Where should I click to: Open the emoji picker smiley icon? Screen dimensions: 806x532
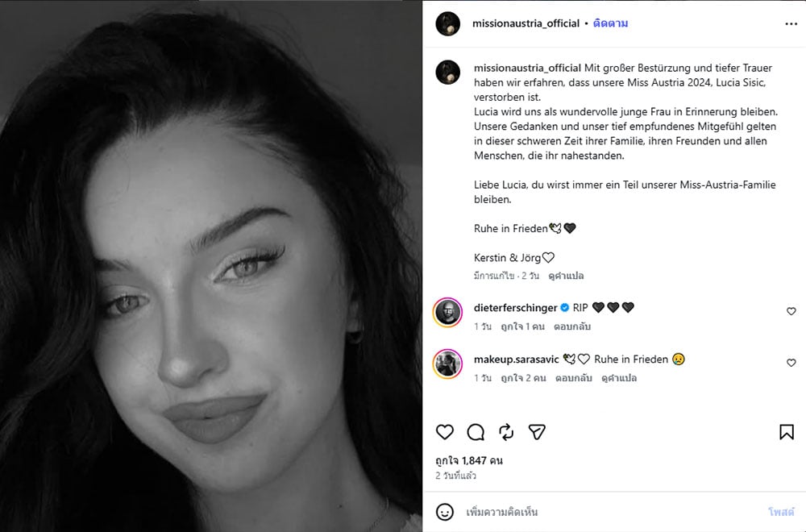point(445,512)
